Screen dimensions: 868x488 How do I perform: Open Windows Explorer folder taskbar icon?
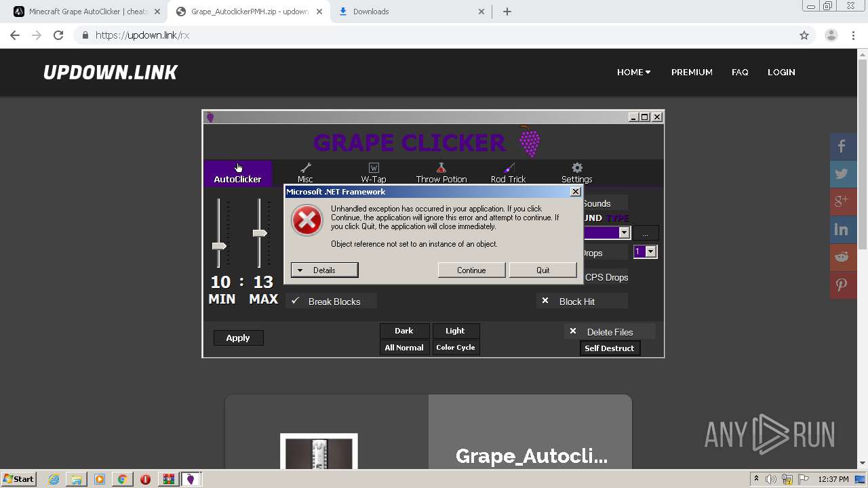tap(77, 479)
